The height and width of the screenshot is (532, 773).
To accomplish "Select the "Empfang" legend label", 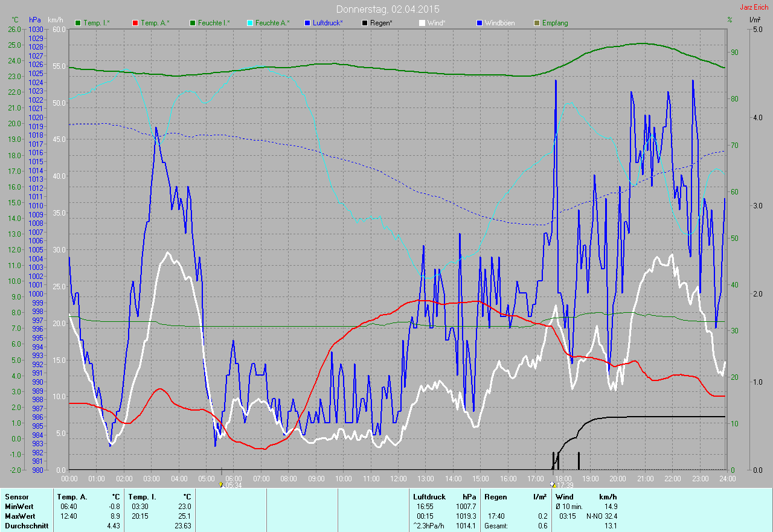I will coord(555,23).
